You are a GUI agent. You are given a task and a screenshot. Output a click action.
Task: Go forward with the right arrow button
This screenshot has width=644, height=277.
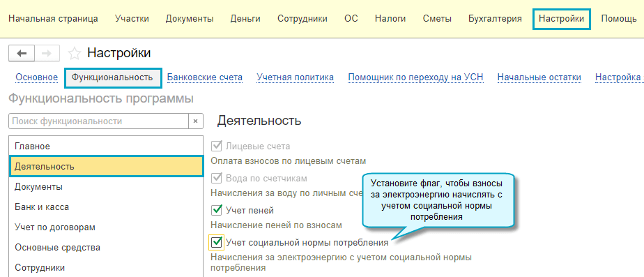click(47, 54)
